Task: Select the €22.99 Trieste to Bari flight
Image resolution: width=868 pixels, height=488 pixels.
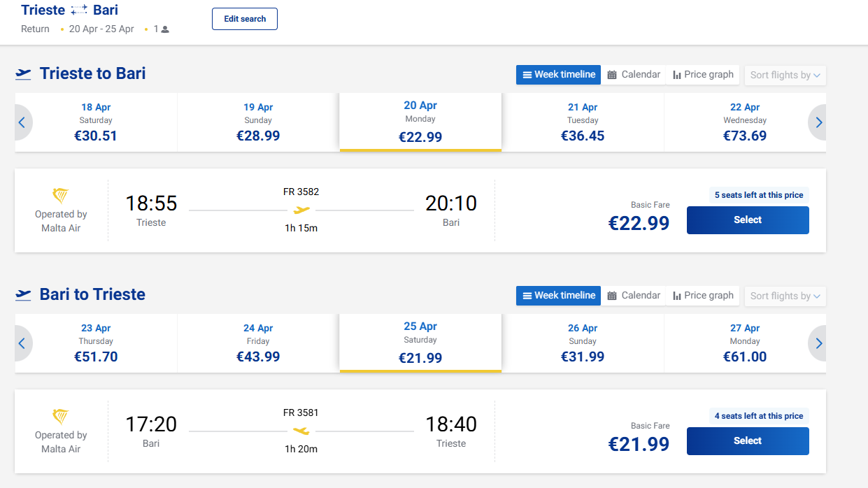Action: pos(748,220)
